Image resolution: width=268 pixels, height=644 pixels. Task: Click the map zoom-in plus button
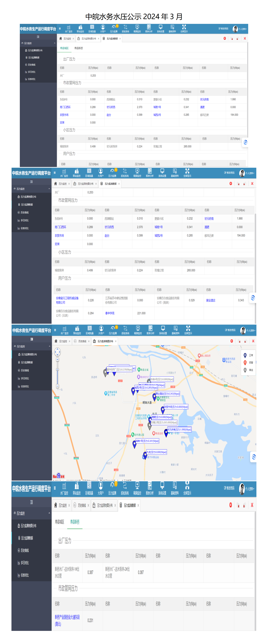click(x=57, y=360)
